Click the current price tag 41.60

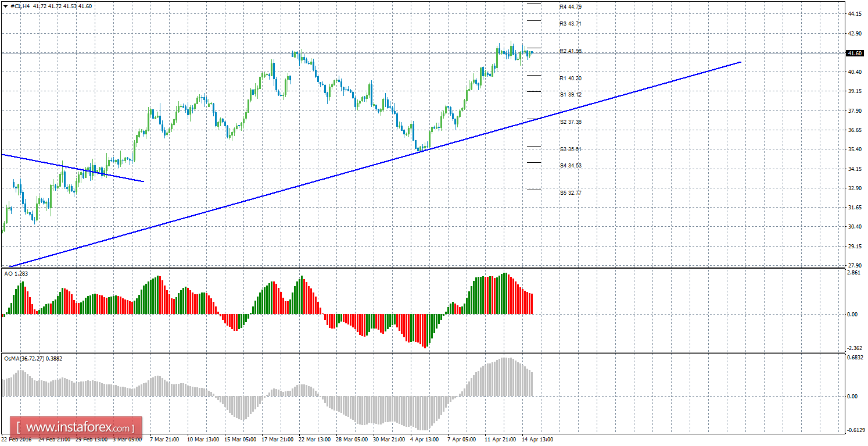tap(855, 53)
